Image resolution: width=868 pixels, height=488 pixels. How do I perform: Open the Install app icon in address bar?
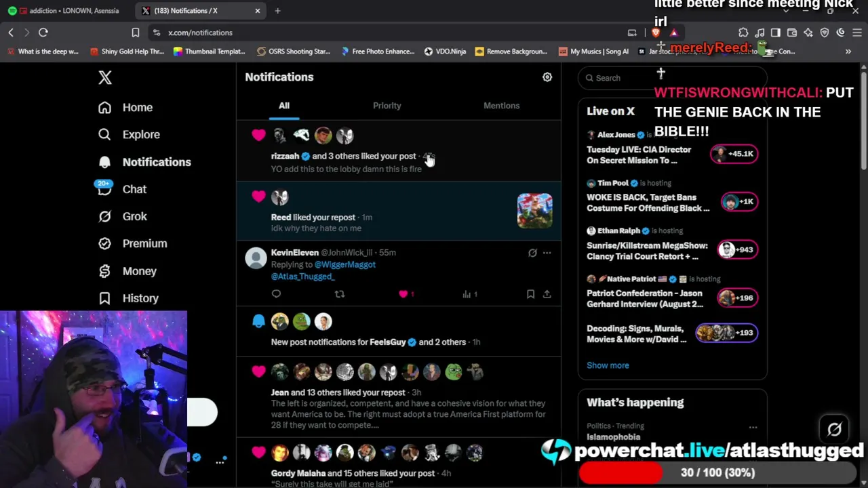(632, 33)
